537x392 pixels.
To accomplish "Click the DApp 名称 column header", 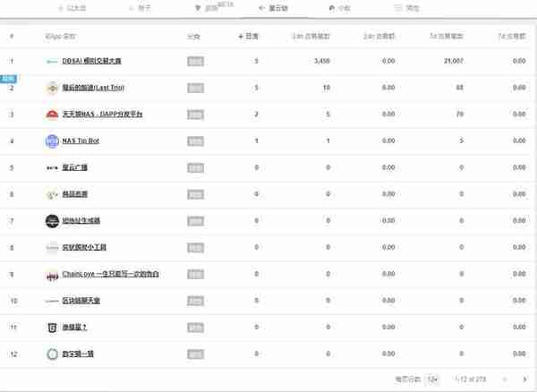I will pyautogui.click(x=60, y=37).
